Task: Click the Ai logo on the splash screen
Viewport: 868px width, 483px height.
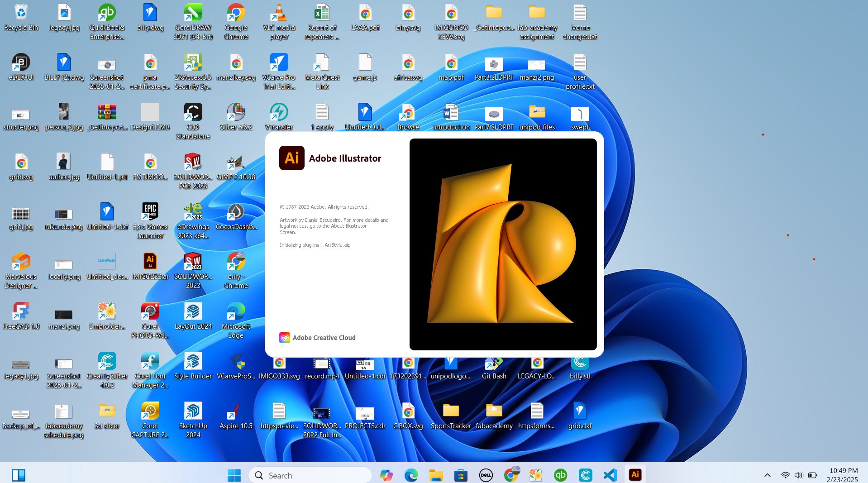Action: (x=291, y=158)
